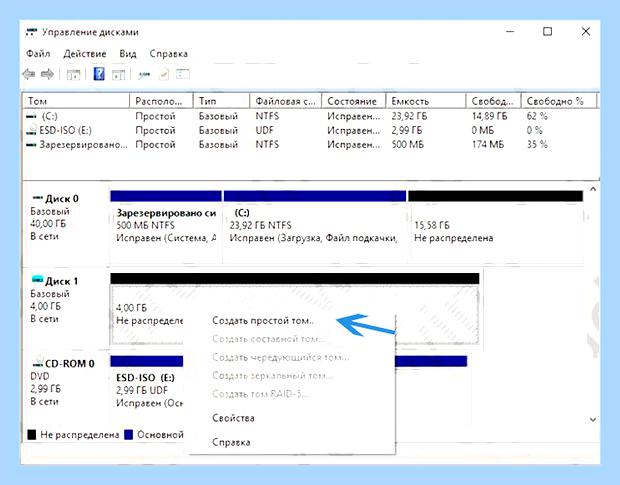Maximize the Управление дисками window
The image size is (620, 485).
click(548, 32)
